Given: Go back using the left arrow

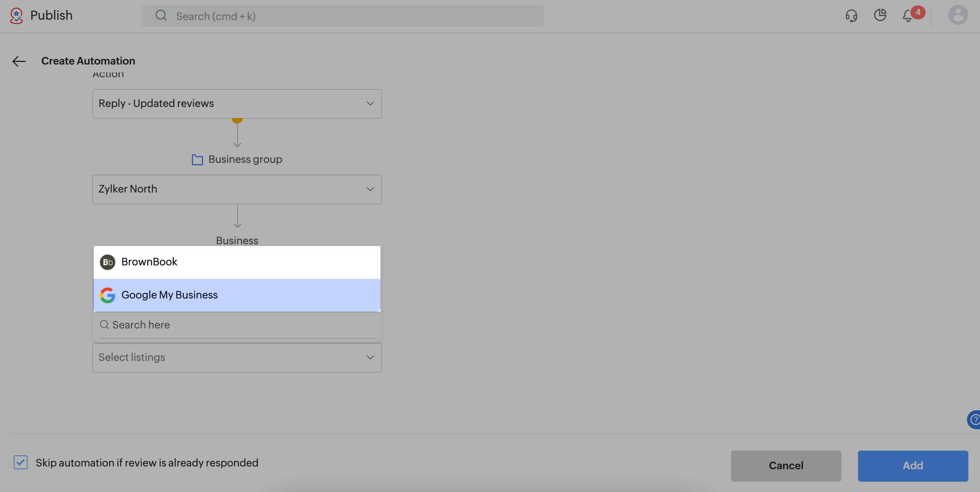Looking at the screenshot, I should click(x=19, y=61).
